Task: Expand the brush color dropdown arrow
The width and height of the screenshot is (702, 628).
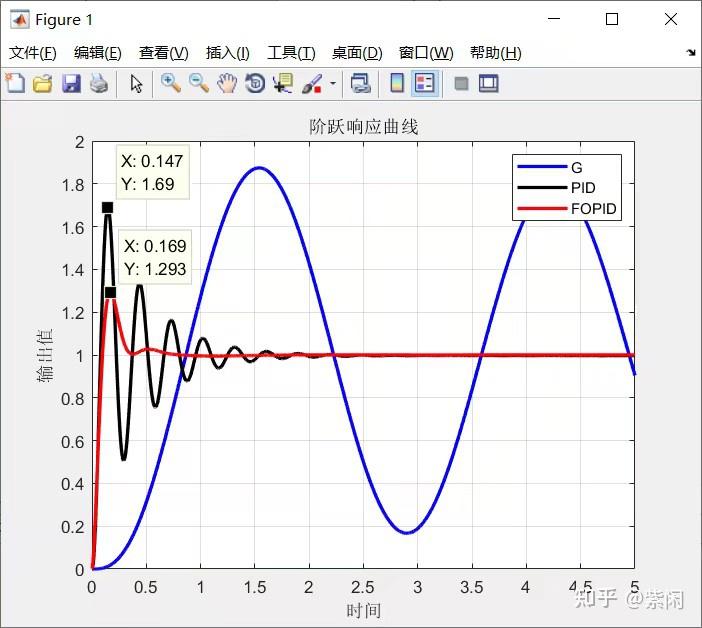Action: pyautogui.click(x=333, y=83)
